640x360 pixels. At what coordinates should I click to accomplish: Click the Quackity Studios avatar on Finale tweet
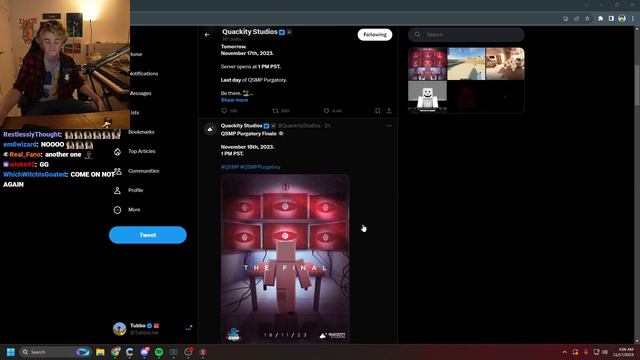(210, 129)
